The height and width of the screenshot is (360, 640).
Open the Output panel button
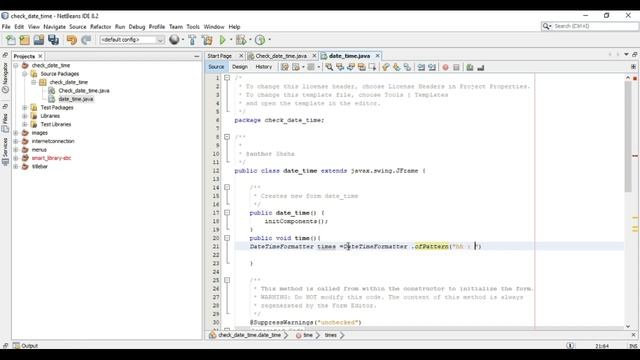[25, 345]
